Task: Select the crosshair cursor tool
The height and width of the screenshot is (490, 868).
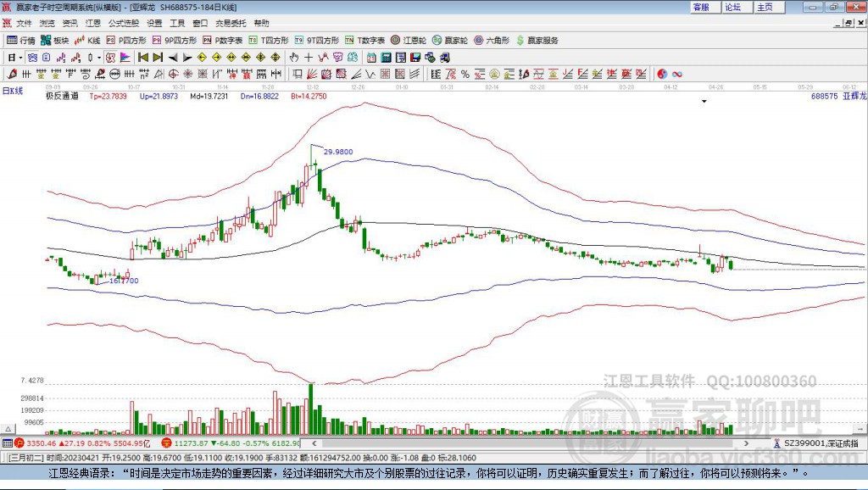Action: pos(309,58)
